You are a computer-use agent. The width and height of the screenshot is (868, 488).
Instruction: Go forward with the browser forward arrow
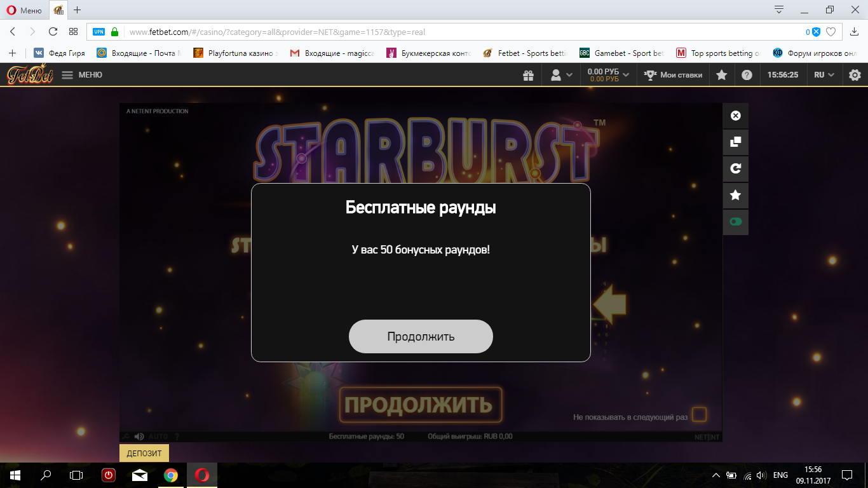(x=33, y=32)
